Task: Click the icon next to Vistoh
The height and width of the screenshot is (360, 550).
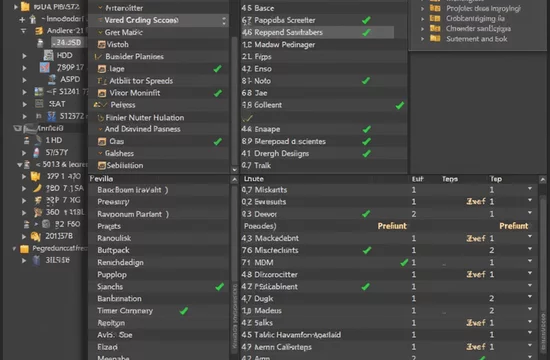Action: (101, 45)
